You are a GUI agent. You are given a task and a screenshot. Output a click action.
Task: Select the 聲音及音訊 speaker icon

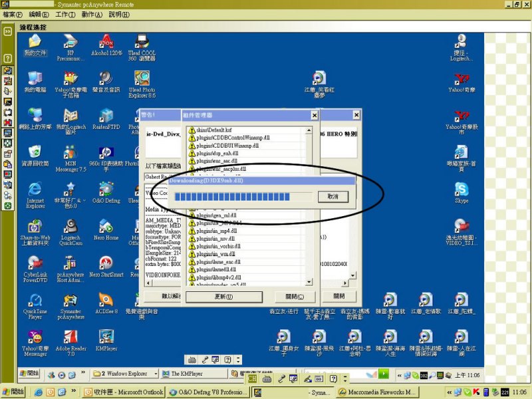point(106,82)
